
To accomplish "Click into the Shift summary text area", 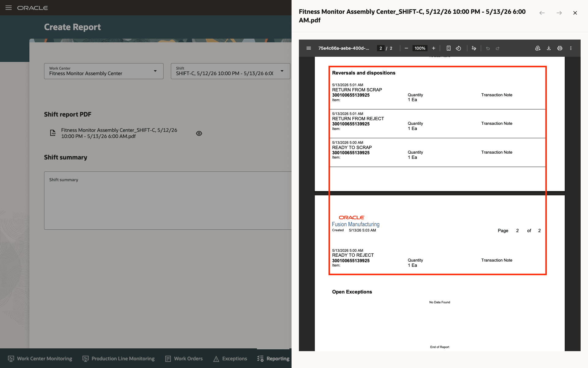I will click(x=168, y=201).
